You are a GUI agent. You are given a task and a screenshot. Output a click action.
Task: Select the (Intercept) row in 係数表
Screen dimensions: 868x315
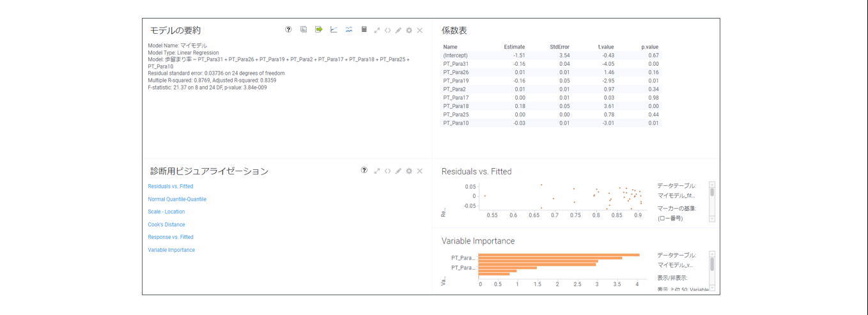click(551, 56)
